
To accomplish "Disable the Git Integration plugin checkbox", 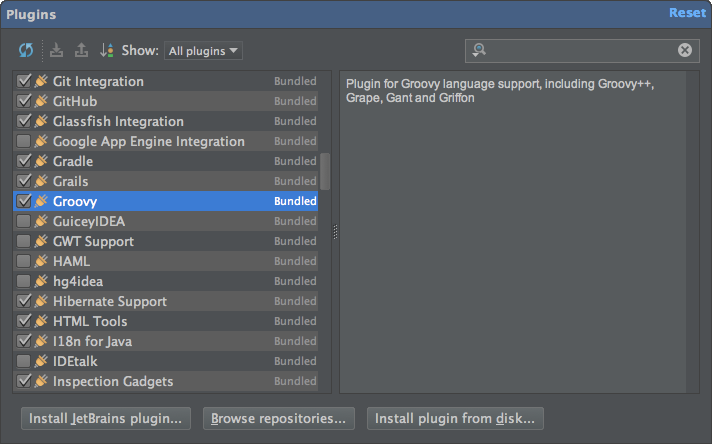I will 24,81.
